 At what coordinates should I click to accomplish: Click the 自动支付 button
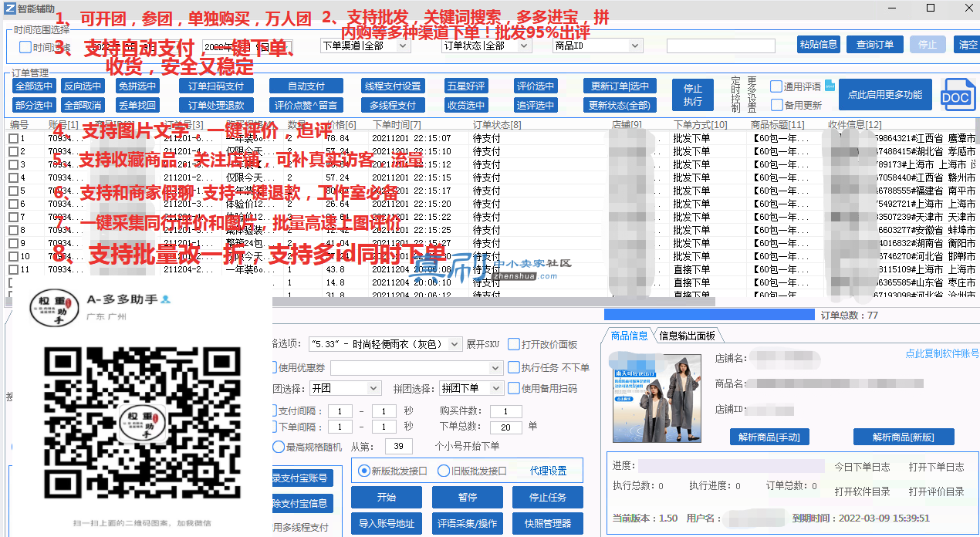coord(306,86)
